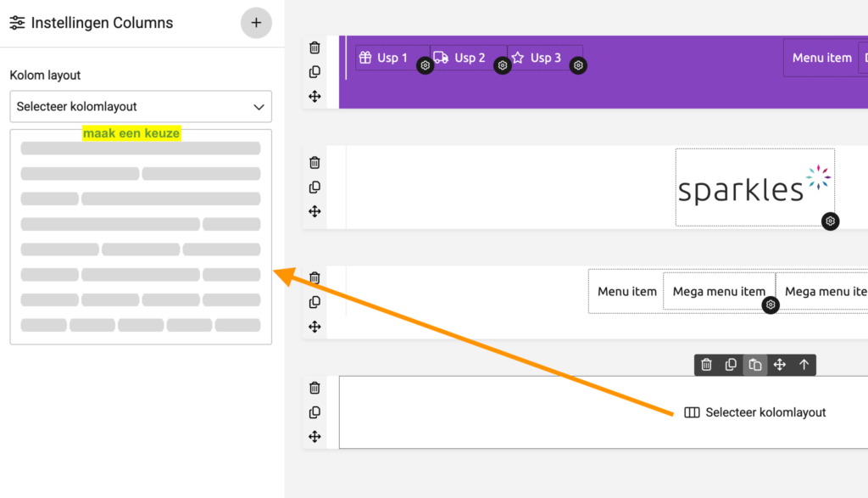Pick the five equal columns layout
This screenshot has height=498, width=868.
pyautogui.click(x=141, y=325)
